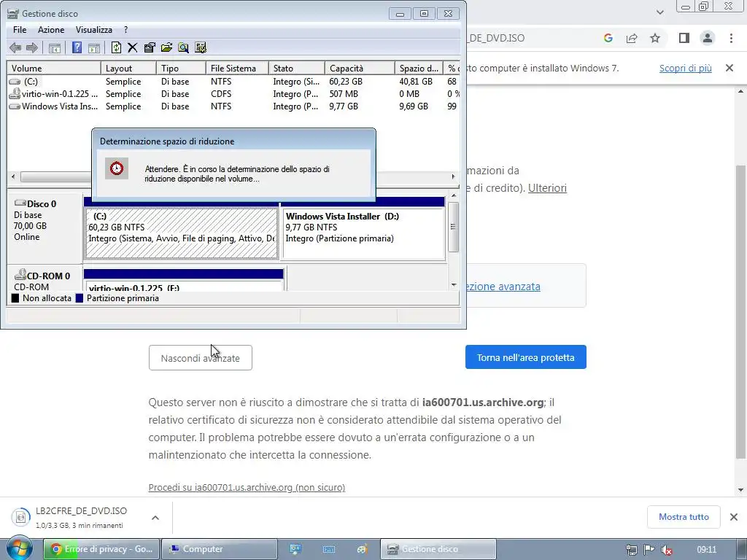Viewport: 747px width, 560px height.
Task: Click the share page icon in Chrome
Action: click(632, 38)
